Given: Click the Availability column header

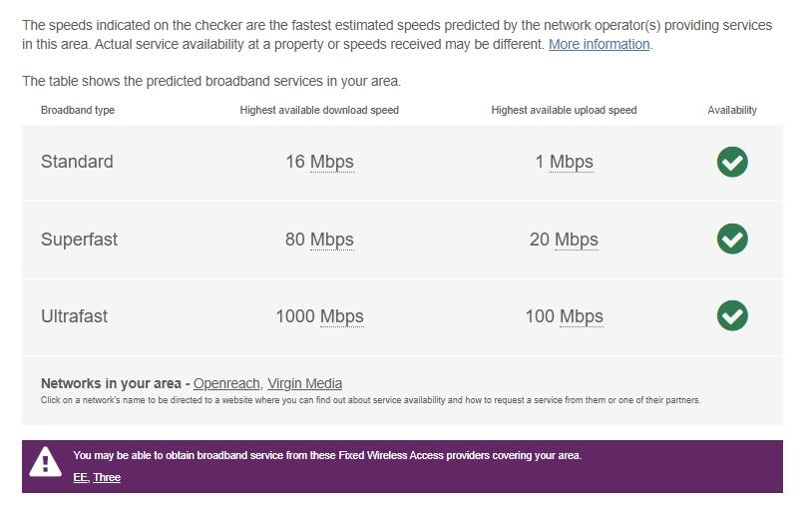Looking at the screenshot, I should pos(732,110).
